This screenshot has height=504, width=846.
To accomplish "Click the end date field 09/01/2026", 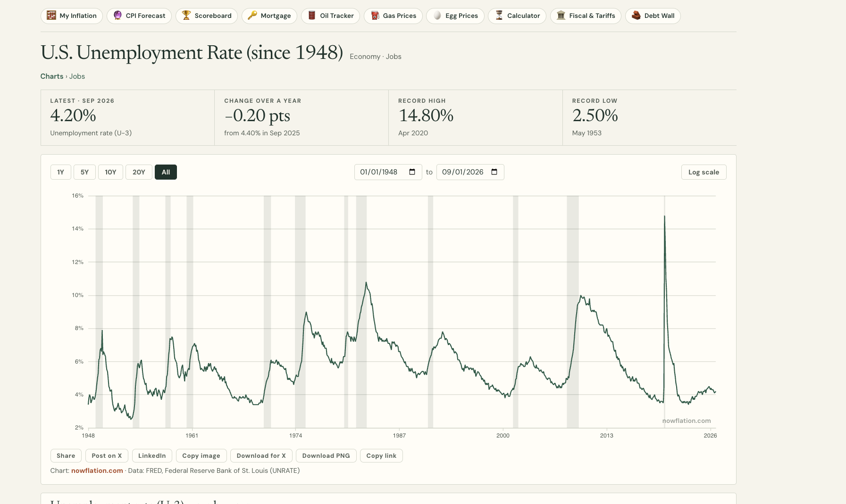I will coord(470,172).
